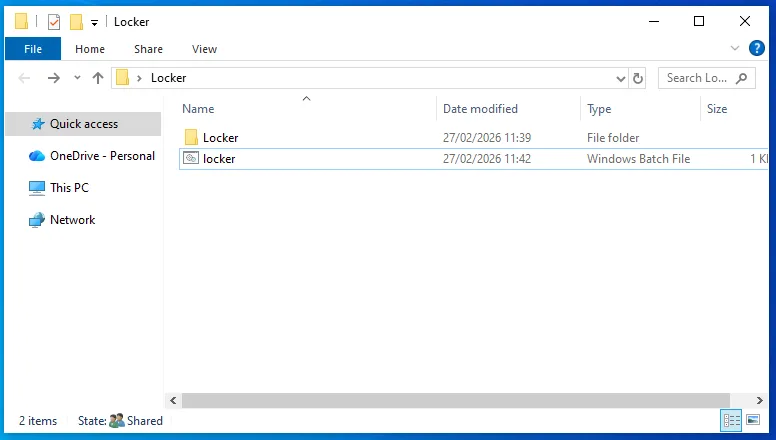Open Quick access in navigation pane

[84, 124]
